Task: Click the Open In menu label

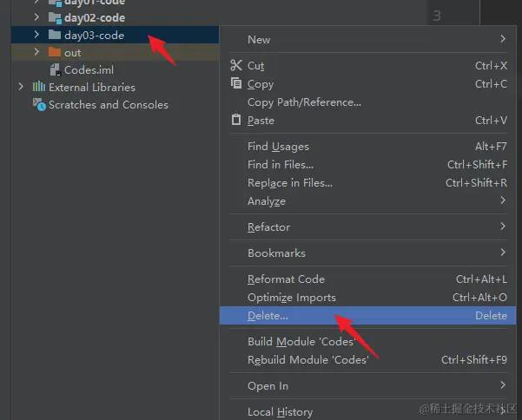Action: point(268,386)
